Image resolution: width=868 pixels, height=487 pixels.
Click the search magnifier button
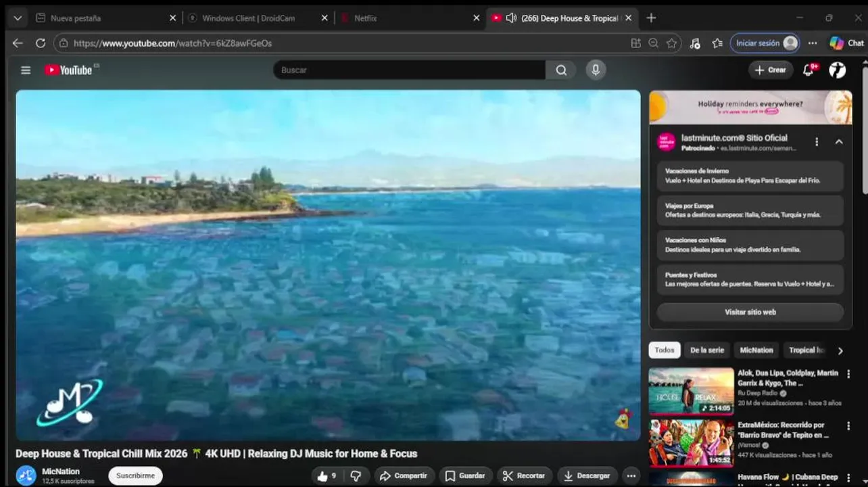561,70
